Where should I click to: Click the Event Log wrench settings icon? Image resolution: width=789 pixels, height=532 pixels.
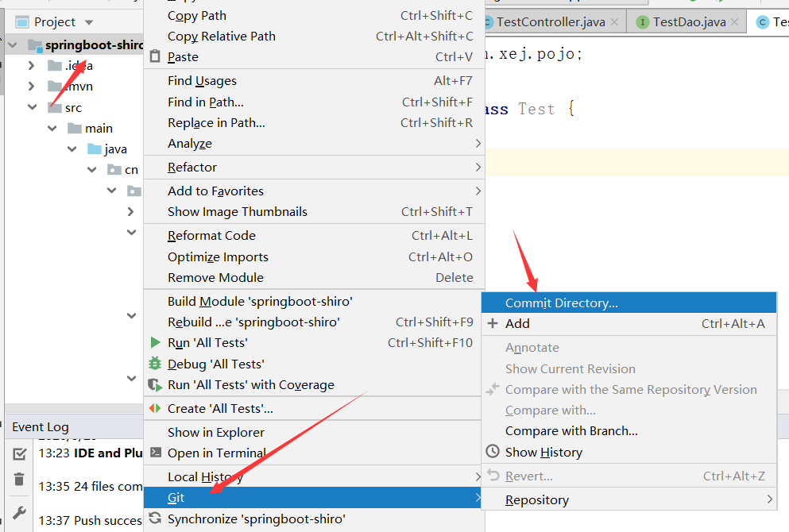[x=19, y=513]
